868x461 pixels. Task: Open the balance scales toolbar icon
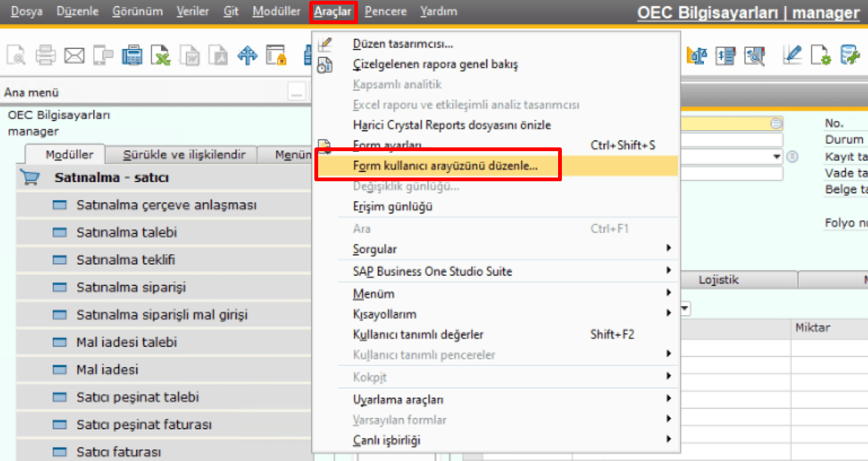(x=696, y=55)
